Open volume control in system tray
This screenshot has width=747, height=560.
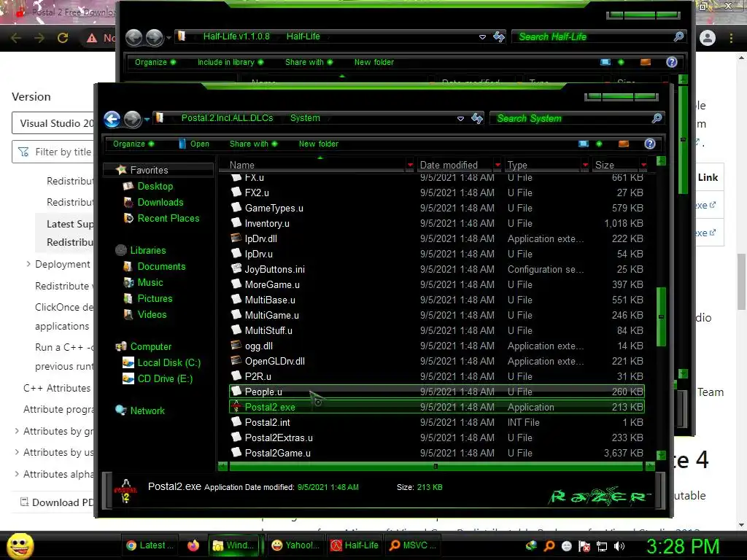point(619,546)
